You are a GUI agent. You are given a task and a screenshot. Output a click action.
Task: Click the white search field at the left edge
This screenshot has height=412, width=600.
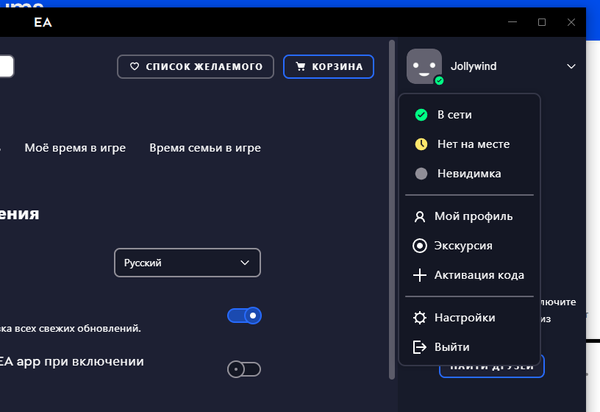(7, 66)
